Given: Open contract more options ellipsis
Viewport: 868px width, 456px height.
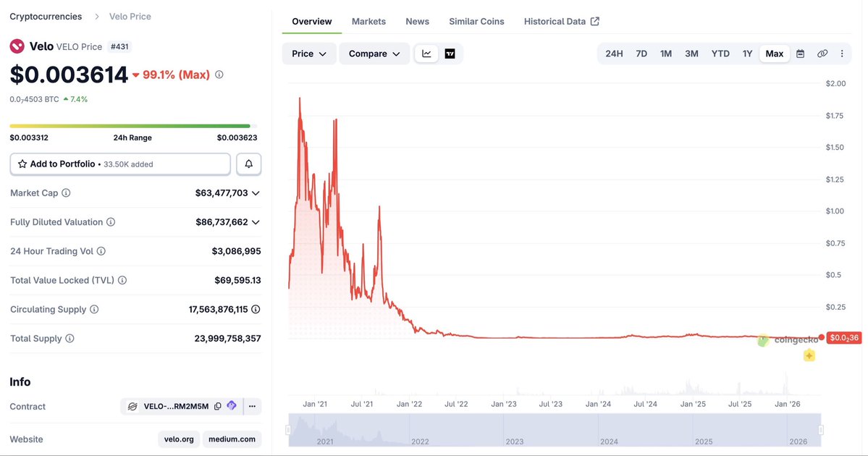Looking at the screenshot, I should click(x=252, y=406).
